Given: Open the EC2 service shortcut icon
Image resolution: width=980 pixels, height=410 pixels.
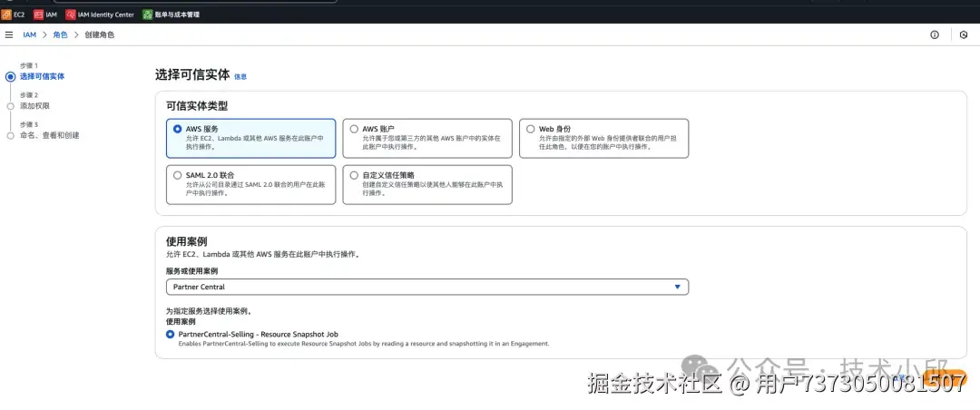Looking at the screenshot, I should [6, 15].
